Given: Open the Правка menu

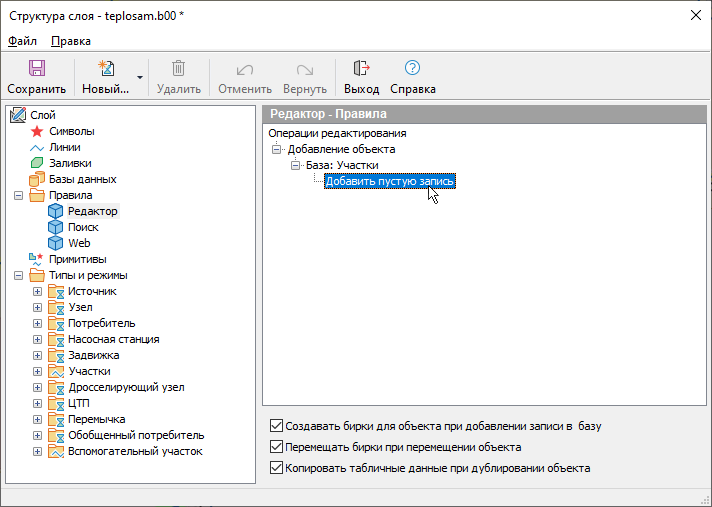Looking at the screenshot, I should (70, 41).
